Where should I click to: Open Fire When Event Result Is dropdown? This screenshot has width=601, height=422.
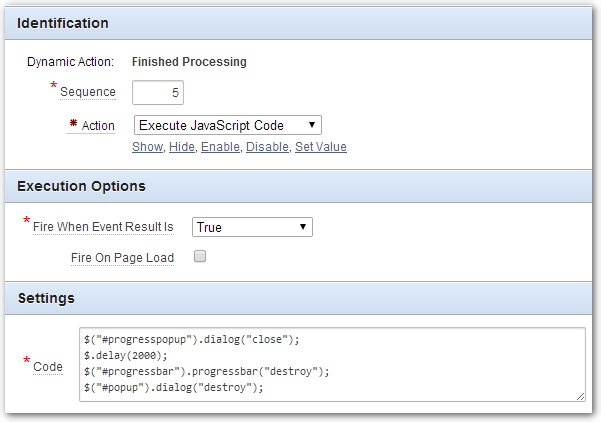252,227
